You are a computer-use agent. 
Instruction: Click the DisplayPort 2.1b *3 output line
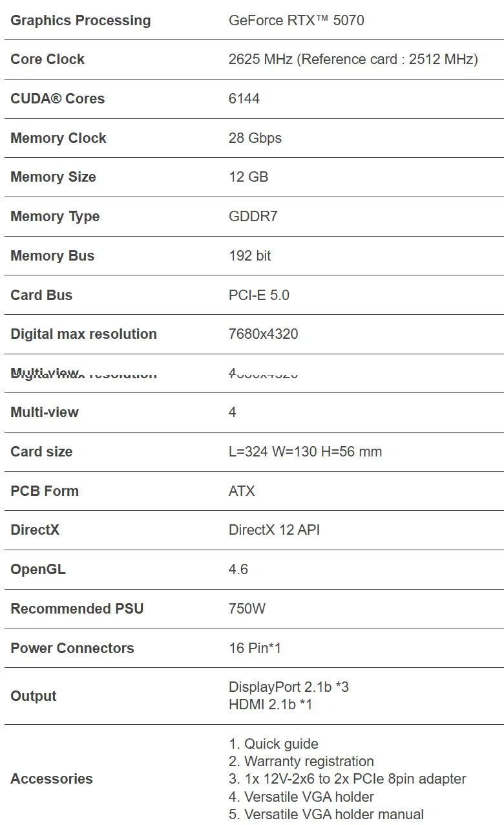[x=289, y=687]
